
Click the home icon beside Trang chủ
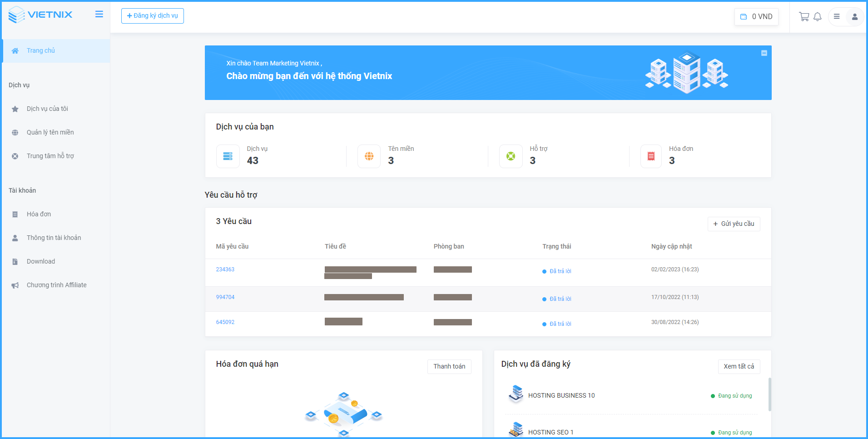click(x=15, y=51)
